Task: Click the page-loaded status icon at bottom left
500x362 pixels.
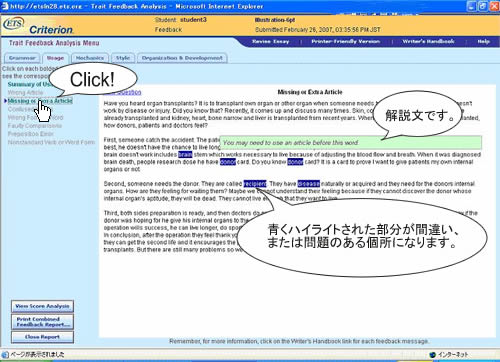Action: [5, 354]
